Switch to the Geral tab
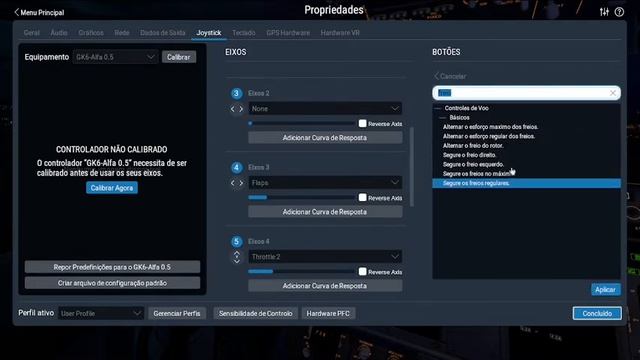640x360 pixels. [x=31, y=33]
